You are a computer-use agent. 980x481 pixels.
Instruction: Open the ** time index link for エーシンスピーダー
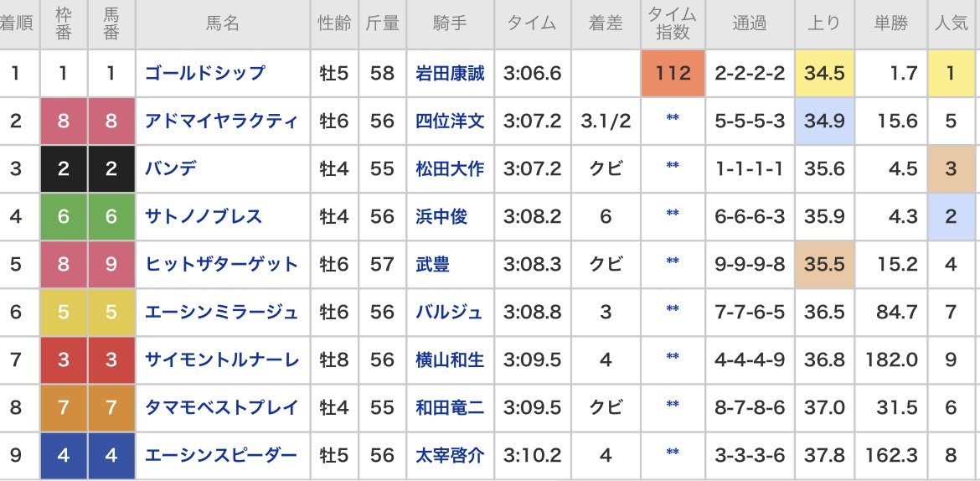pyautogui.click(x=673, y=453)
